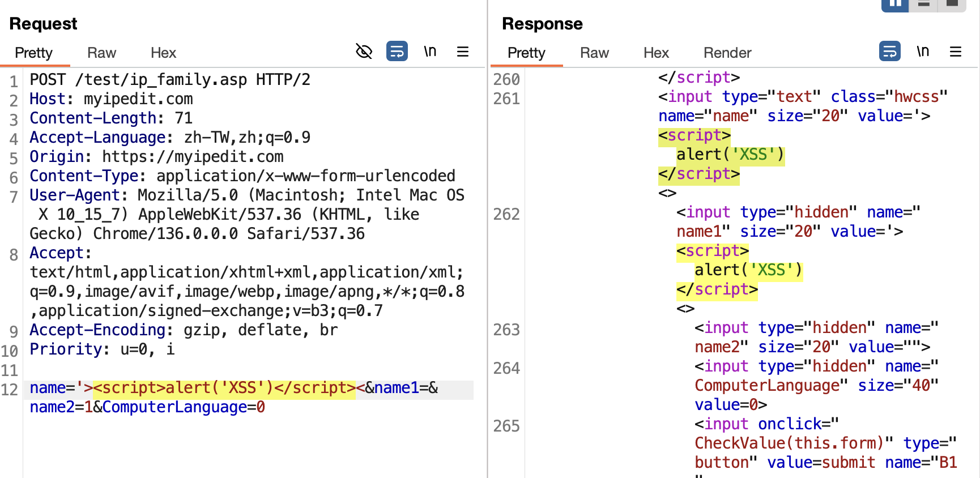This screenshot has height=478, width=980.
Task: Click the highlighted script payload in request body
Action: 224,388
